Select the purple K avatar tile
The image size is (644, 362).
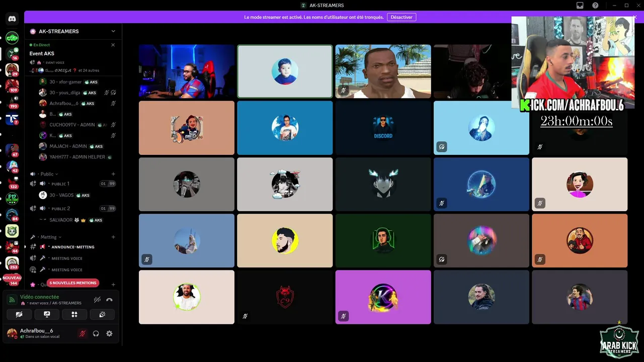[x=383, y=297]
